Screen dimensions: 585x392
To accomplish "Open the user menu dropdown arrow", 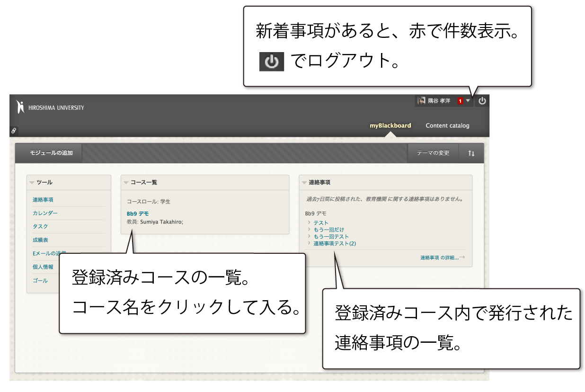I will click(x=468, y=101).
